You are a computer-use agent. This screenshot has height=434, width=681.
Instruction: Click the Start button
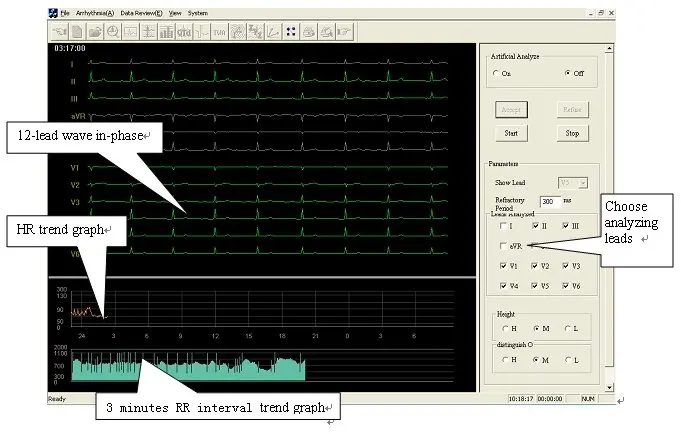[511, 133]
